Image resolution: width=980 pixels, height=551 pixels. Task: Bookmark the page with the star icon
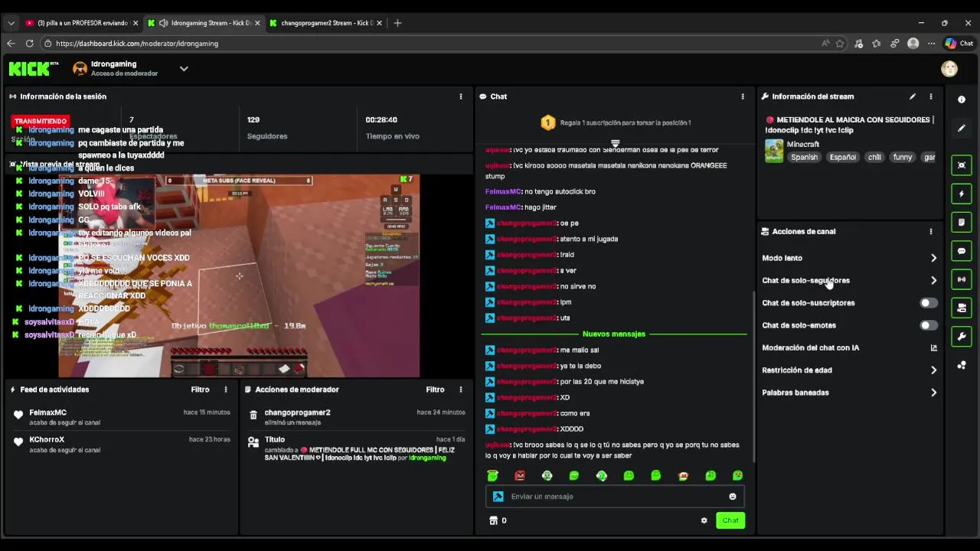click(840, 44)
